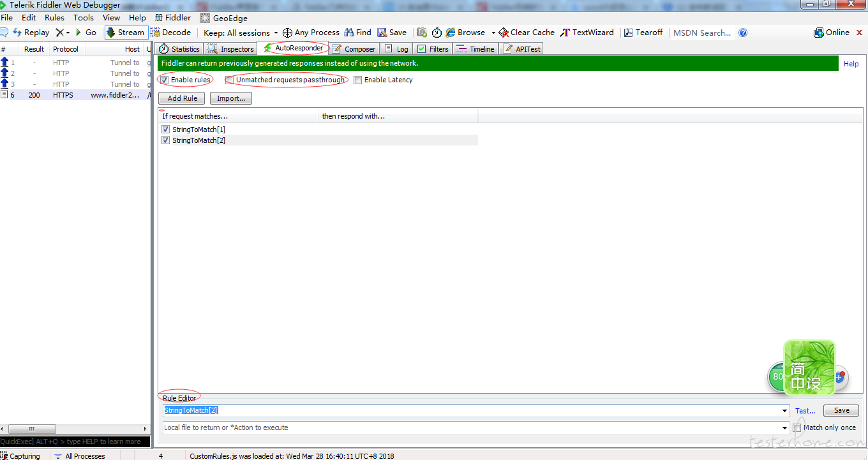
Task: Toggle Decode in the toolbar
Action: pyautogui.click(x=171, y=33)
